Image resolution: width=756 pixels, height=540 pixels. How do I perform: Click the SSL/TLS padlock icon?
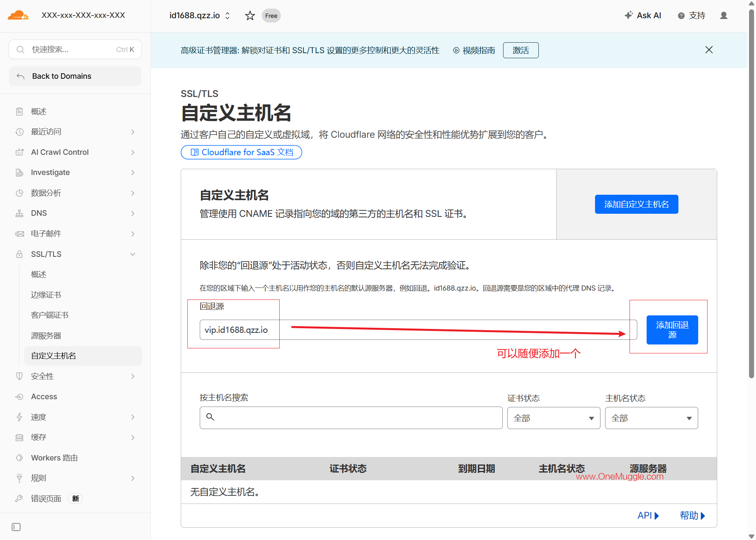[19, 254]
